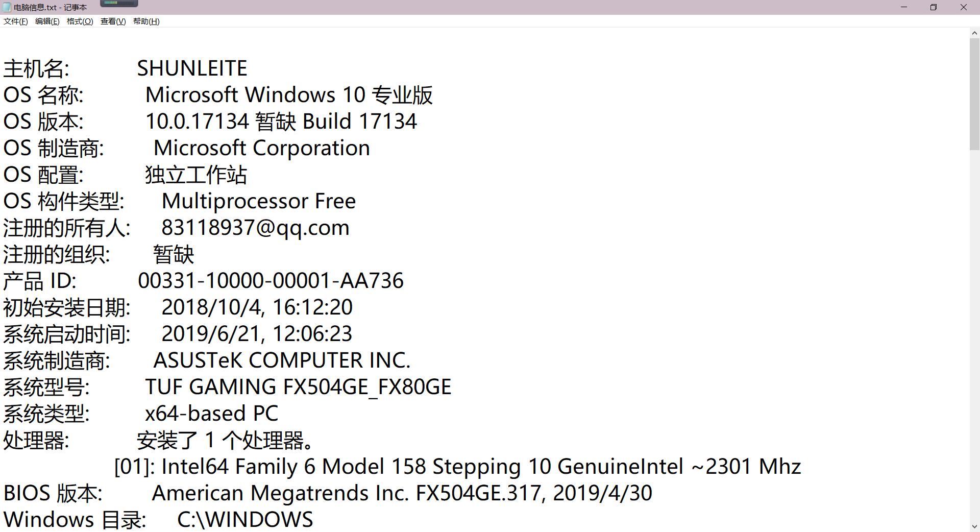Open the 格式(O) menu
This screenshot has width=980, height=532.
click(x=80, y=21)
